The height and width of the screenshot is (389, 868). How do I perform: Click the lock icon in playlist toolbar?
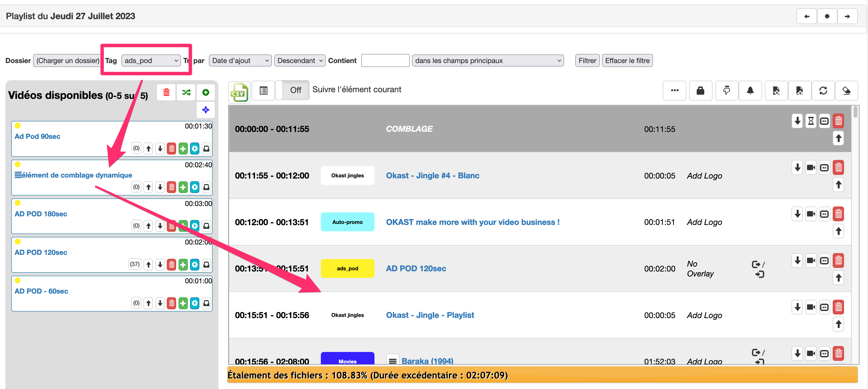coord(700,91)
